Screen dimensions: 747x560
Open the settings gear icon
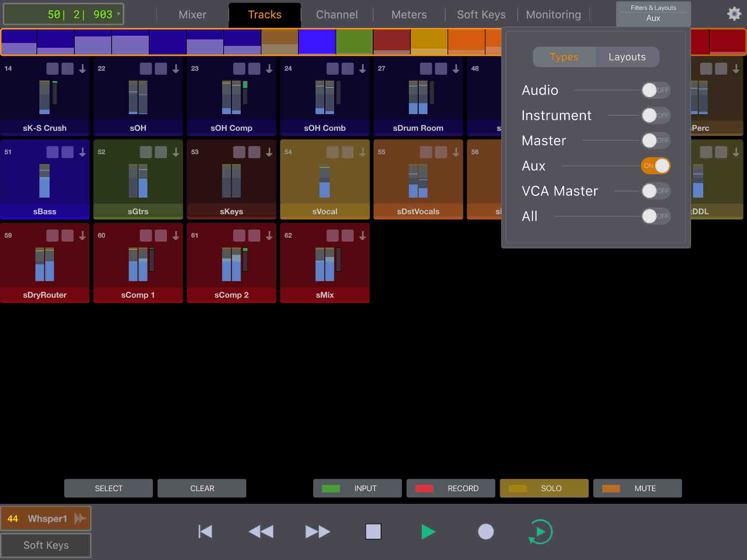pyautogui.click(x=734, y=14)
